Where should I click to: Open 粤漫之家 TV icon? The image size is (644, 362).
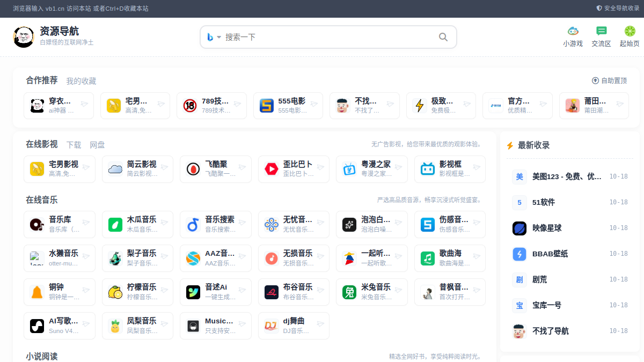click(x=349, y=169)
